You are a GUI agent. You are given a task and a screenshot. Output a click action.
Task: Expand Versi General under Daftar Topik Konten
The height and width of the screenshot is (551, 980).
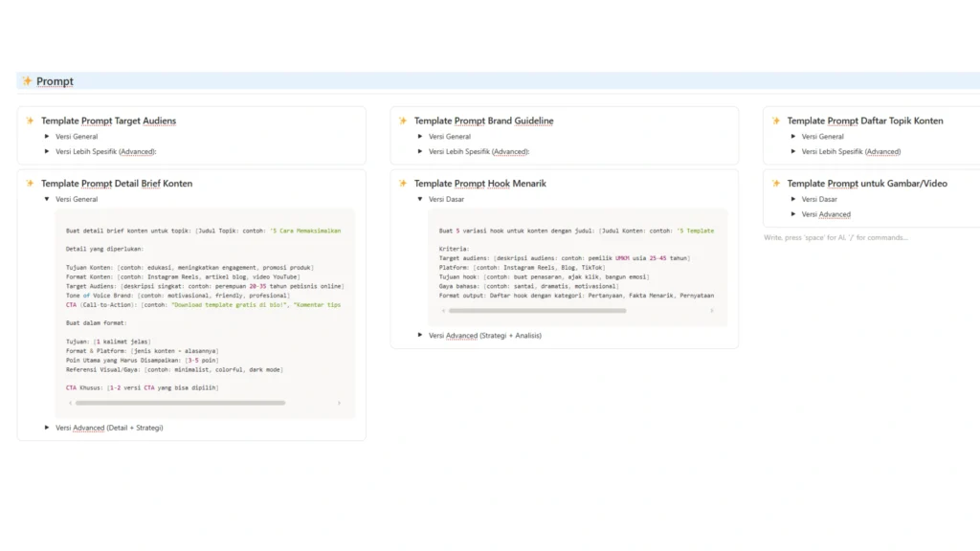pyautogui.click(x=793, y=137)
